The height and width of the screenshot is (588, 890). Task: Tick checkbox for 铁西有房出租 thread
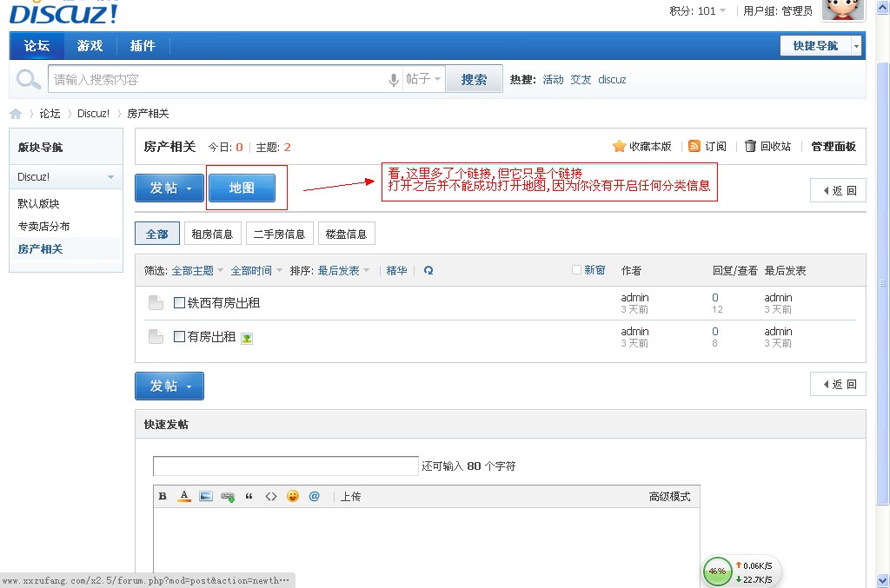[x=179, y=302]
